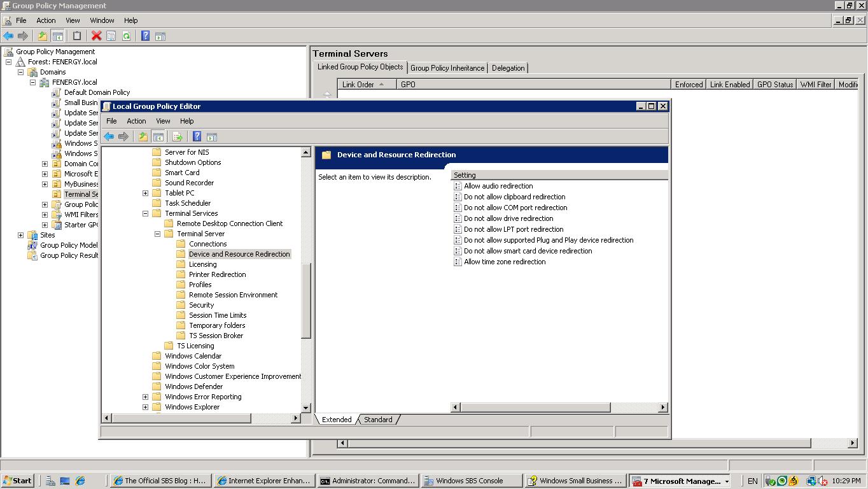The width and height of the screenshot is (868, 489).
Task: Click policy icon beside Allow audio redirection
Action: tap(458, 186)
